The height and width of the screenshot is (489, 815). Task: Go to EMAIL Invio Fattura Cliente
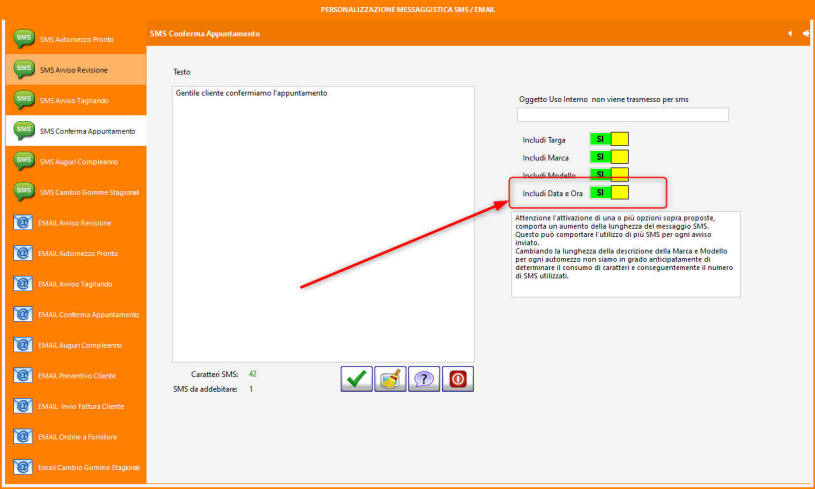(x=82, y=406)
